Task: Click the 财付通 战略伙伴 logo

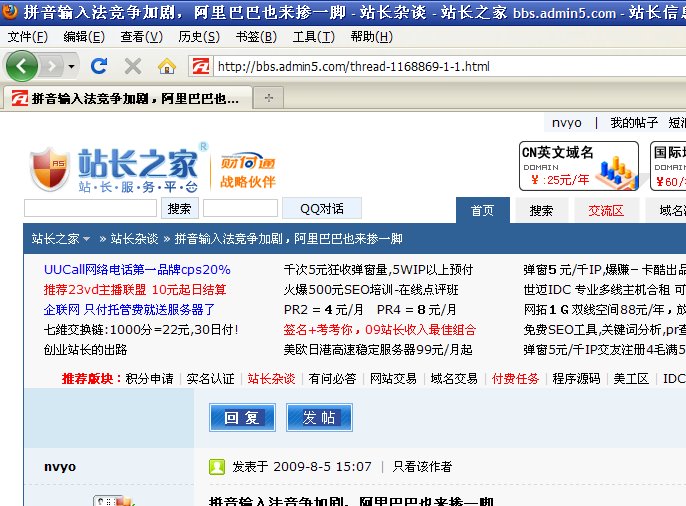Action: pos(248,171)
